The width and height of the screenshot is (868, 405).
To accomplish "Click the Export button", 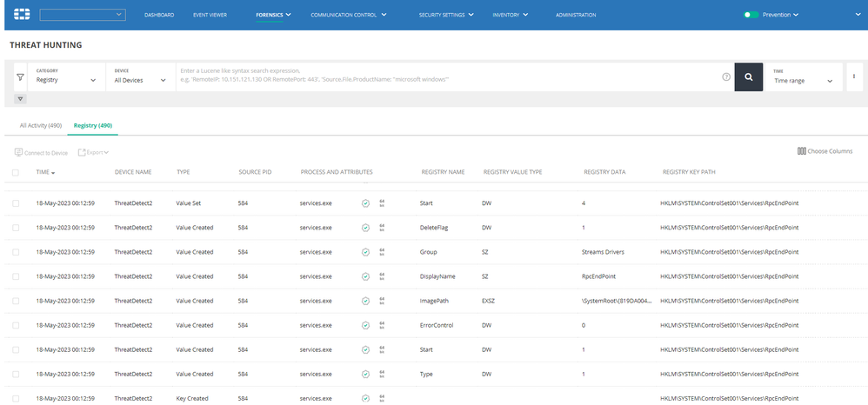I will coord(93,152).
